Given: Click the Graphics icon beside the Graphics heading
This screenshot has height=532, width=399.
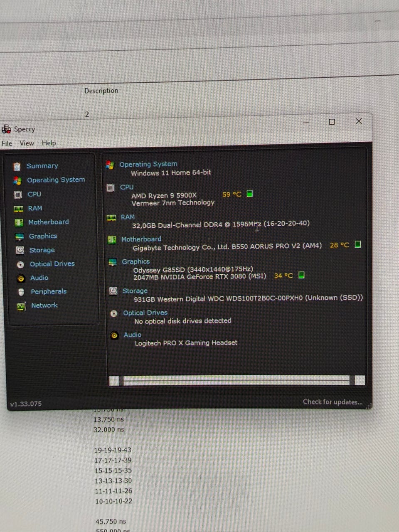Looking at the screenshot, I should [x=113, y=262].
